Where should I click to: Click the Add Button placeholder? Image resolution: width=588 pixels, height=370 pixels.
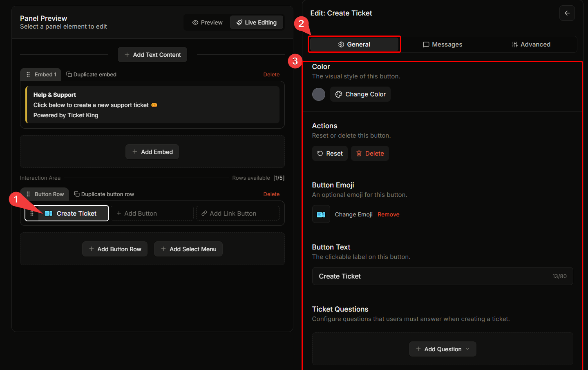(x=152, y=213)
